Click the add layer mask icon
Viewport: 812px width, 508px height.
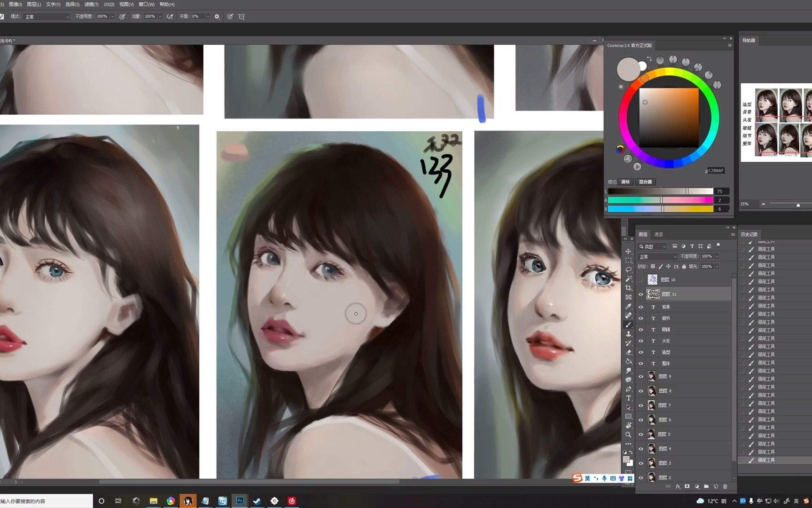point(687,486)
